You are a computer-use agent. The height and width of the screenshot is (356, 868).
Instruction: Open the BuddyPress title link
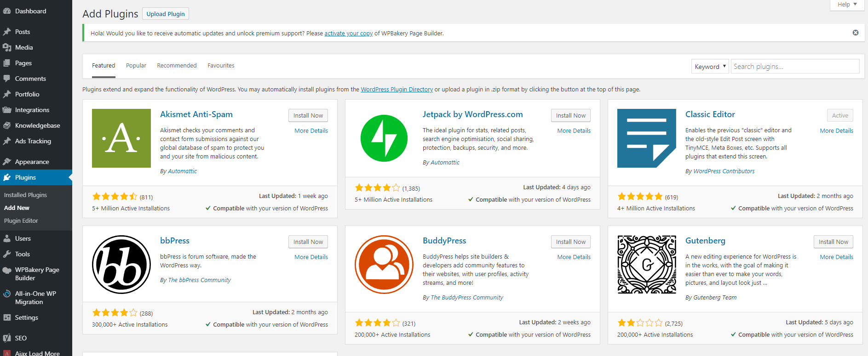444,241
